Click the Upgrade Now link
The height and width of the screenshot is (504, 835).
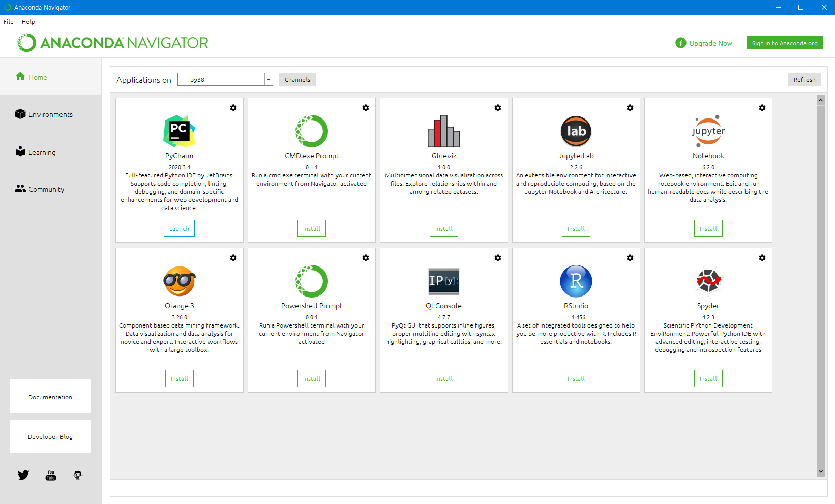pos(710,43)
